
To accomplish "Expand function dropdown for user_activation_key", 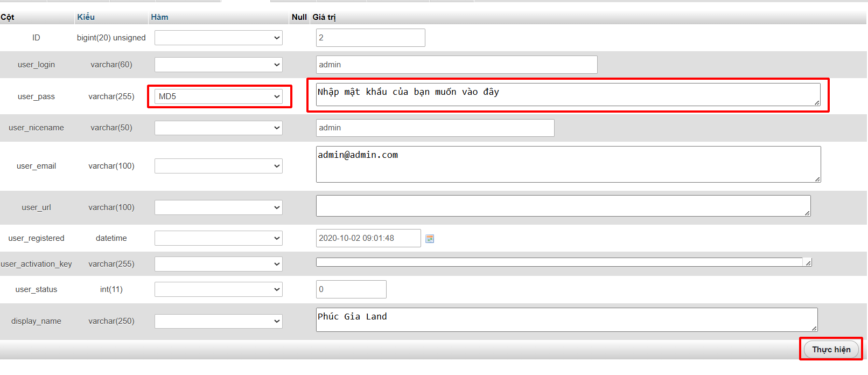I will click(x=218, y=264).
